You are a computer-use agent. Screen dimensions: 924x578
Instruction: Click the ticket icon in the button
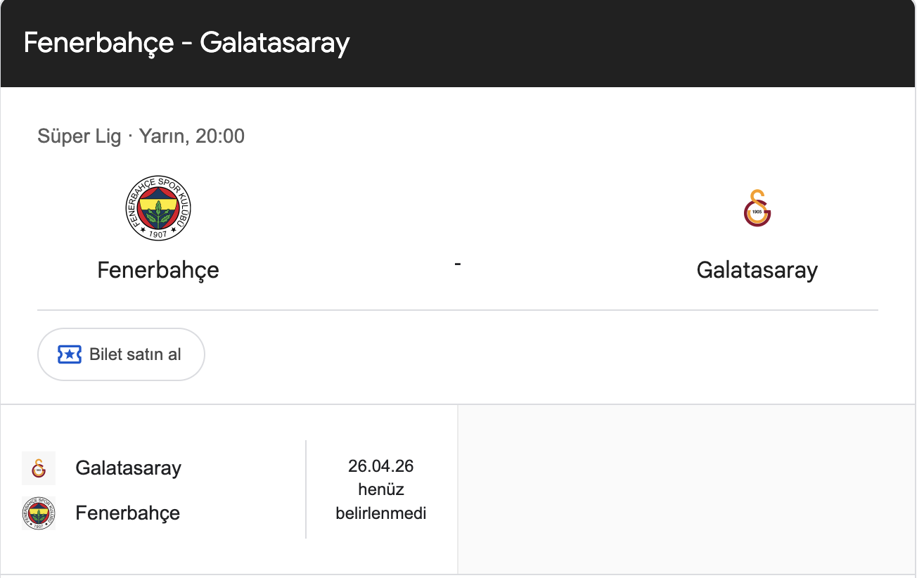[70, 354]
